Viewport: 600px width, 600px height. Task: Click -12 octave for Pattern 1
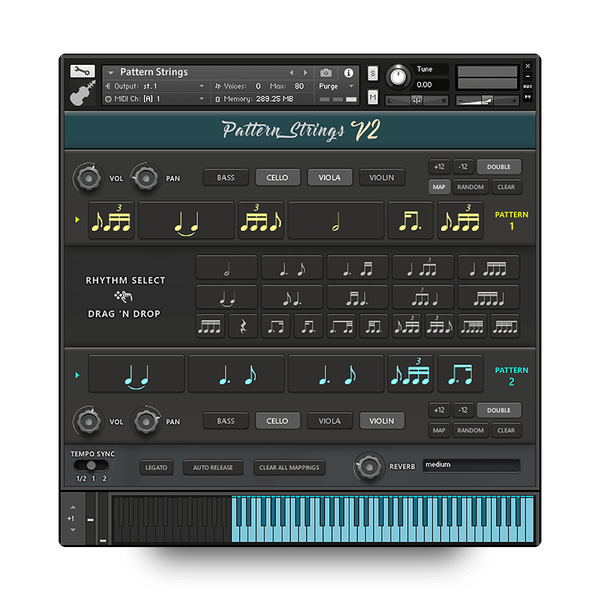click(x=463, y=167)
